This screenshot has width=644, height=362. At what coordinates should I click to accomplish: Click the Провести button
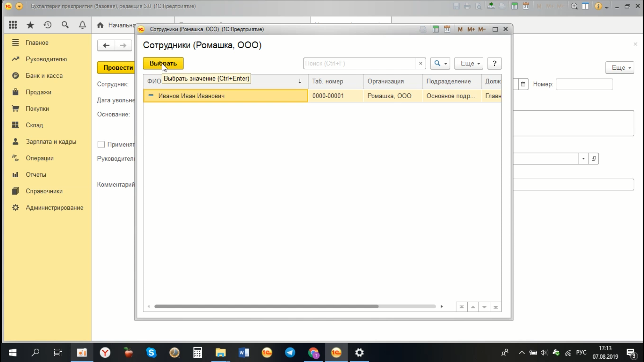tap(116, 68)
